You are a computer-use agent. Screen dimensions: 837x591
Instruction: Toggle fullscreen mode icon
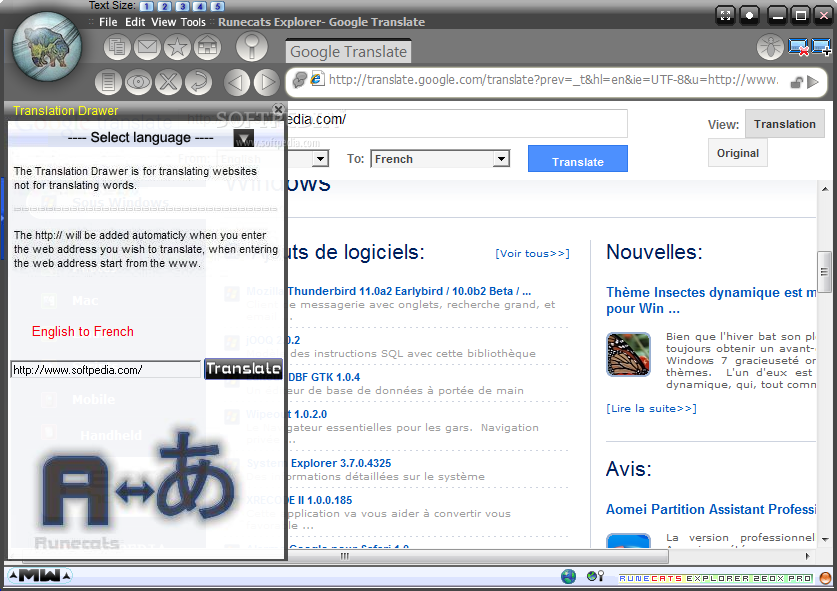tap(725, 15)
